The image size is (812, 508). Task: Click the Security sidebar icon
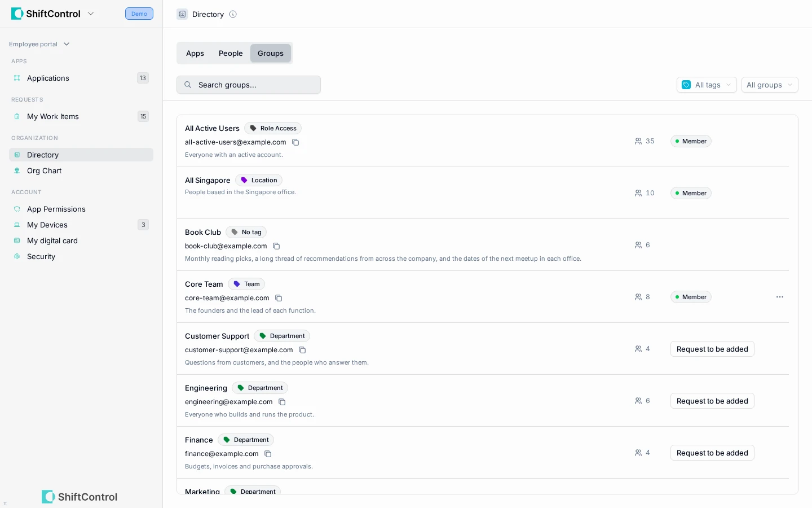[17, 256]
